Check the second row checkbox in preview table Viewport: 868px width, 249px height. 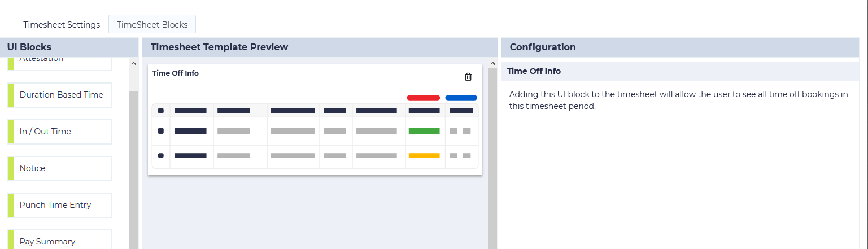(161, 155)
